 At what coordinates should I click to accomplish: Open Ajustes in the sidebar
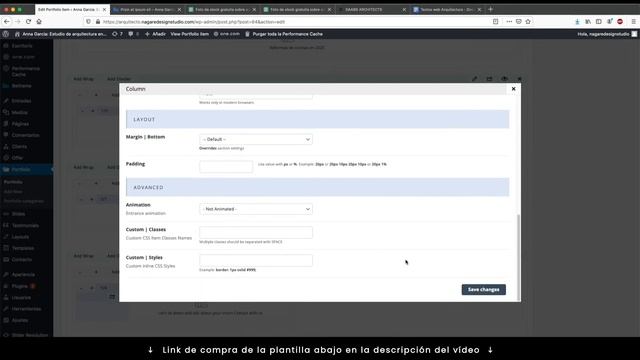pos(20,320)
